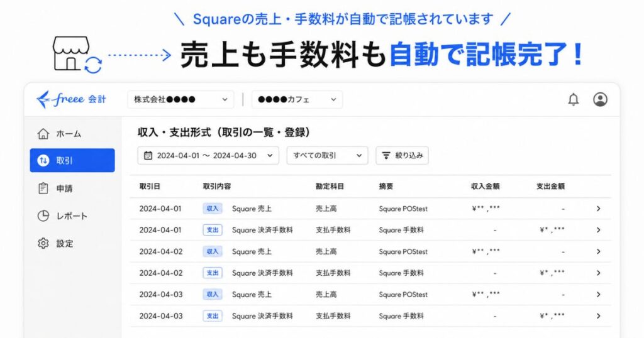
Task: Expand the ●●●●カフェ store dropdown
Action: (x=297, y=99)
